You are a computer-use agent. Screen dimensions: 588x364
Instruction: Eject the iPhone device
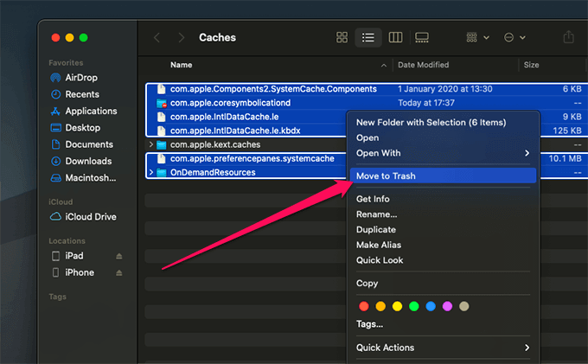(x=118, y=272)
